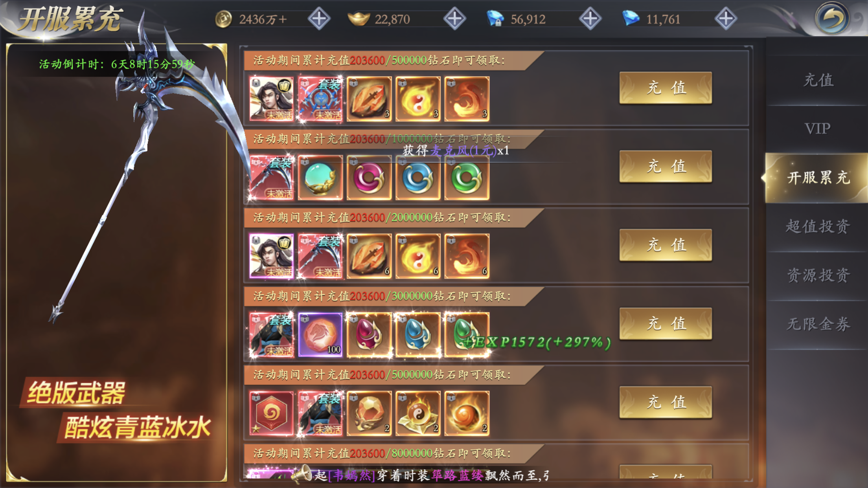Select the yin-yang flame item in the 2000000 tier
Image resolution: width=868 pixels, height=488 pixels.
pyautogui.click(x=418, y=256)
